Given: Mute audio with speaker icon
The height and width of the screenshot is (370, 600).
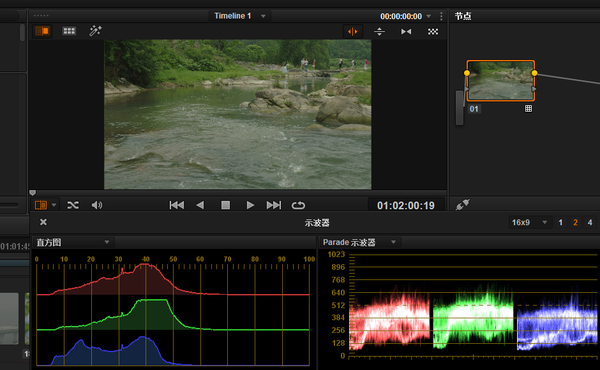Looking at the screenshot, I should 97,205.
